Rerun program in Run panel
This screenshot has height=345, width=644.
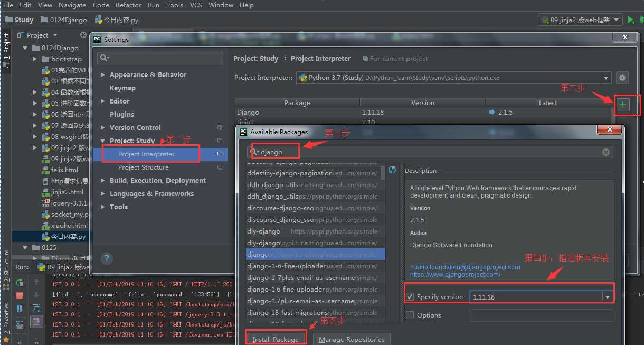point(20,283)
